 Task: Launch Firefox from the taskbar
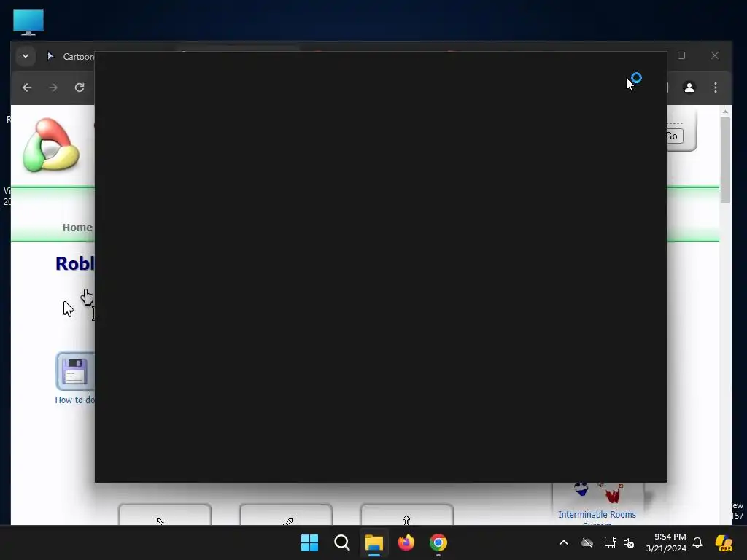click(406, 542)
